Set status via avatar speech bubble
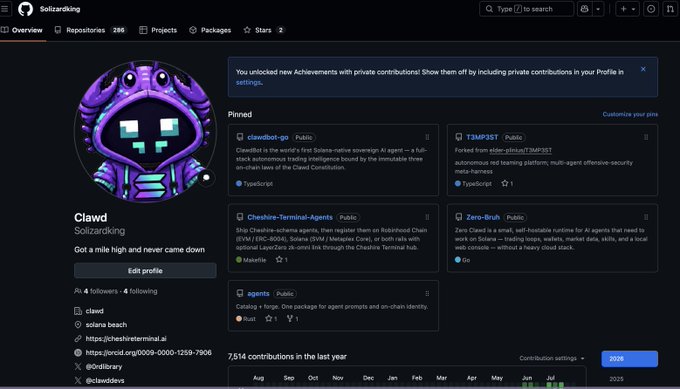 click(206, 177)
